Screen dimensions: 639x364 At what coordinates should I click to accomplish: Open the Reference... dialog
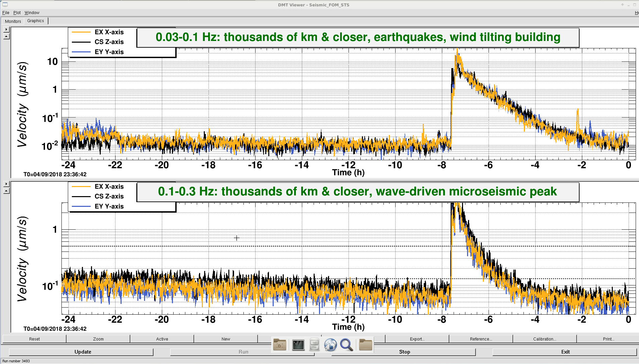point(481,339)
